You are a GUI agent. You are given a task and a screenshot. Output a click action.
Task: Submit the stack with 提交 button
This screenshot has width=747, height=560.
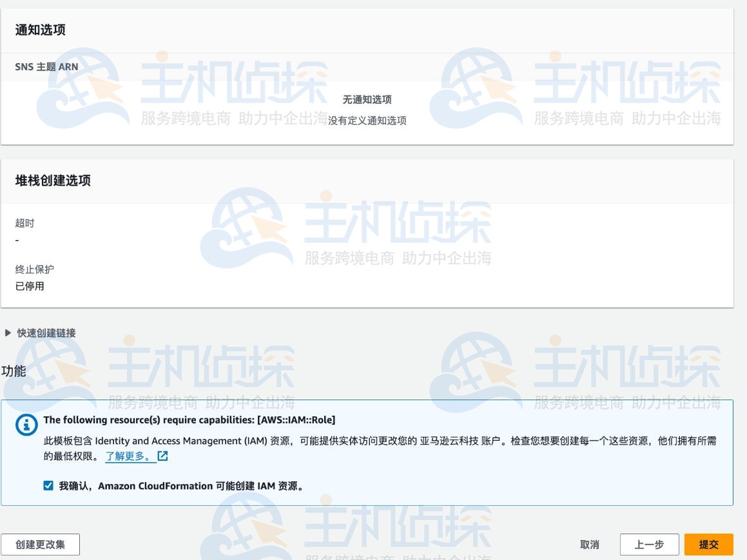coord(708,545)
